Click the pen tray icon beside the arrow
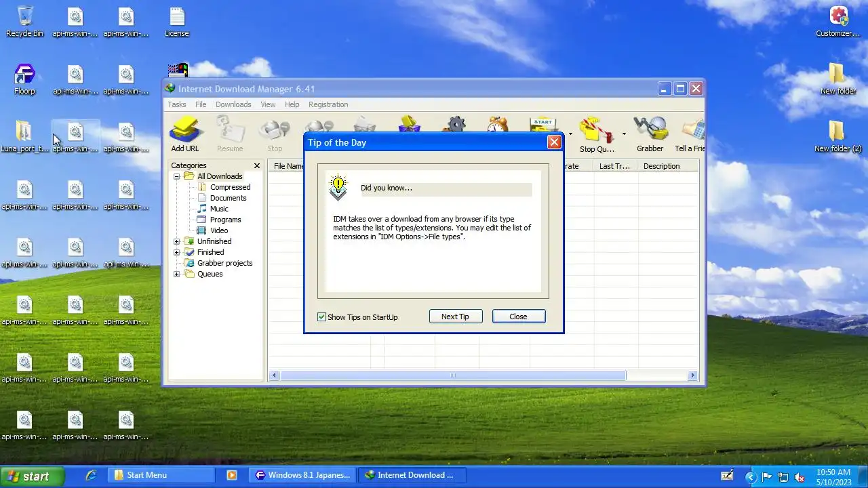The width and height of the screenshot is (868, 488). (x=727, y=476)
